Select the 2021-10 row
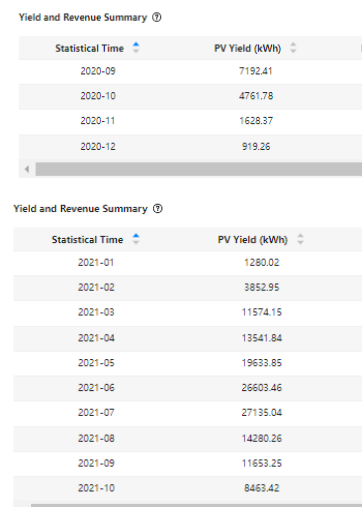The height and width of the screenshot is (507, 362). (x=188, y=488)
